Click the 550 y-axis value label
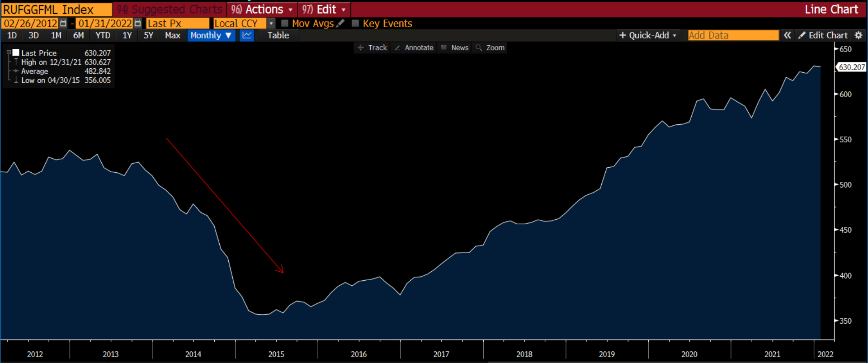 pyautogui.click(x=845, y=139)
